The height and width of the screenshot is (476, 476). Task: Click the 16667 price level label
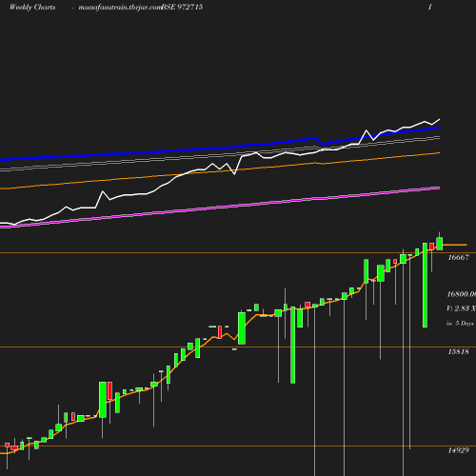click(458, 257)
